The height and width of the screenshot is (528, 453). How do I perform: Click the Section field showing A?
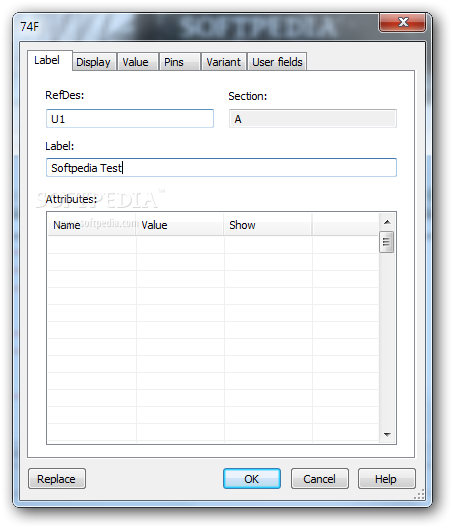(313, 119)
